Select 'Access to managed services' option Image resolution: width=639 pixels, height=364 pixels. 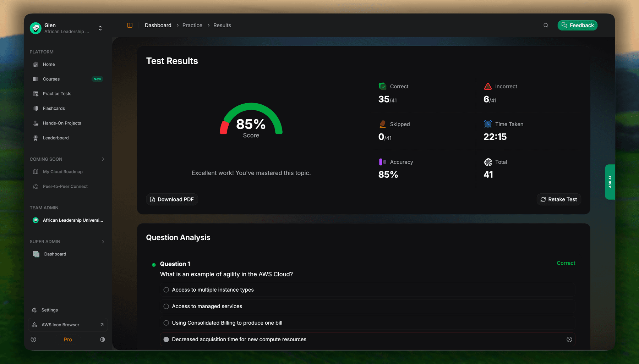[367, 306]
